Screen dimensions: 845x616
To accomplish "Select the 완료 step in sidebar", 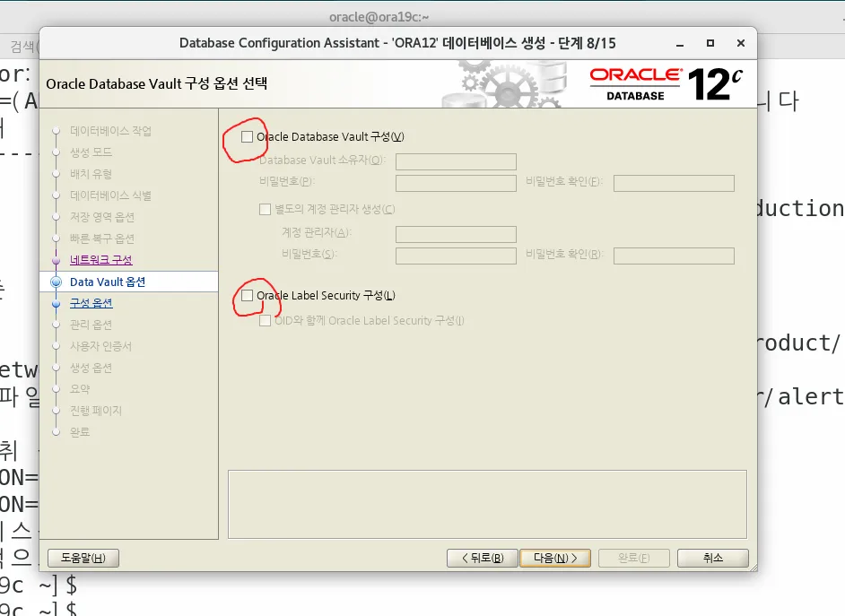I will [80, 432].
